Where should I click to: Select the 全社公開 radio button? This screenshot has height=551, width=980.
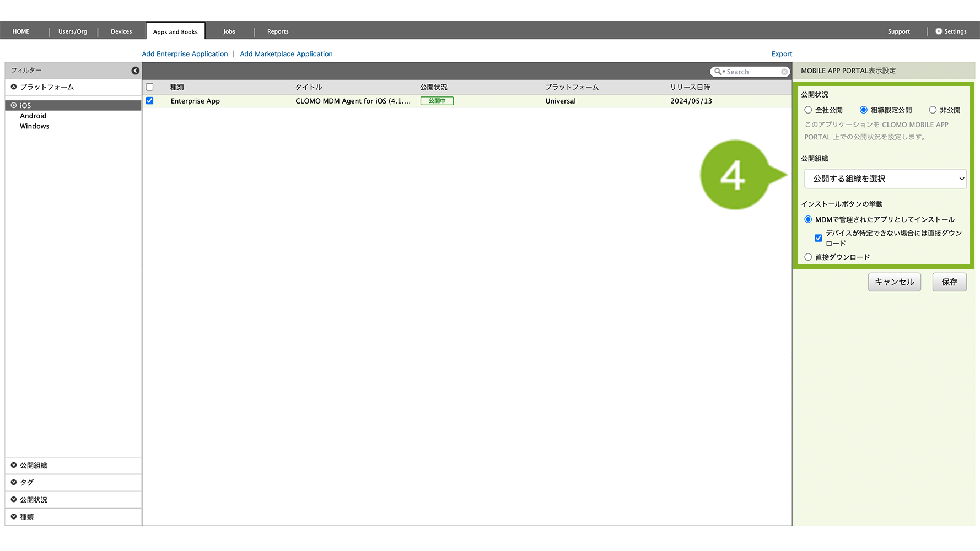click(808, 110)
